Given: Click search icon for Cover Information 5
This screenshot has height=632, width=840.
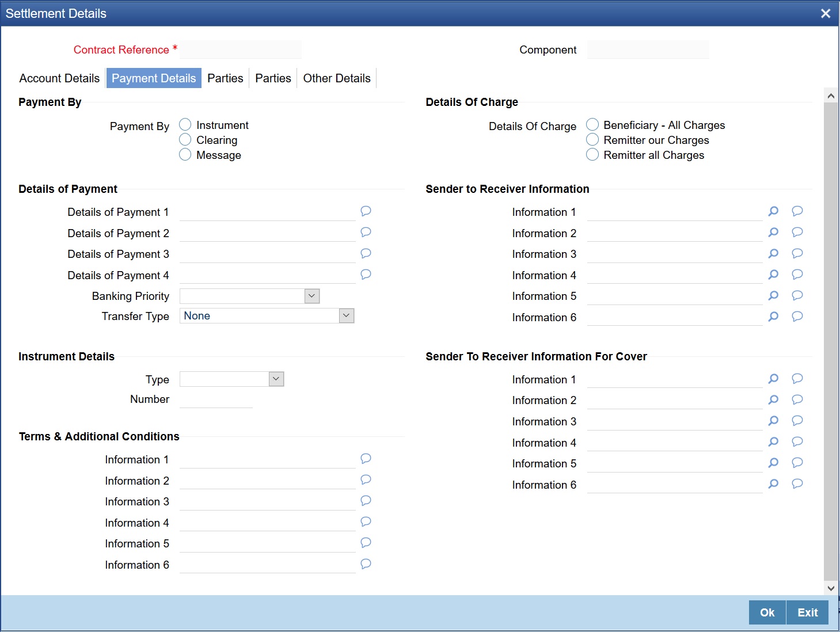Looking at the screenshot, I should 773,463.
